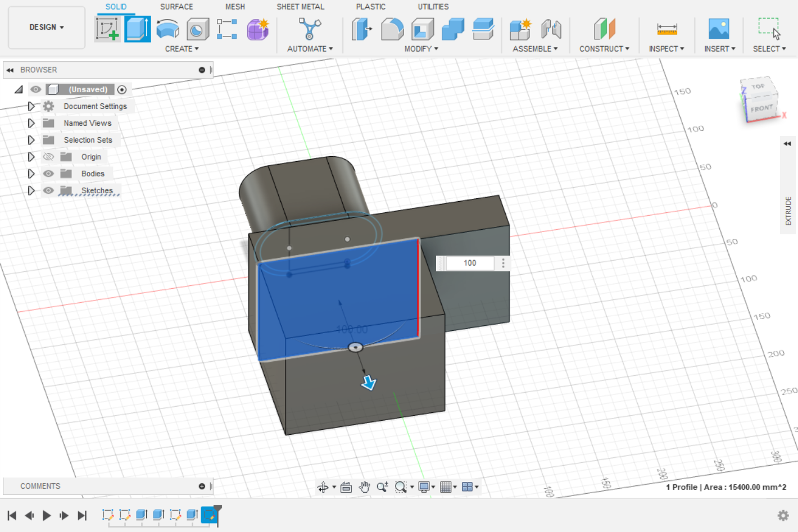Click the Measure icon under Inspect
Viewport: 798px width, 532px height.
(x=666, y=29)
